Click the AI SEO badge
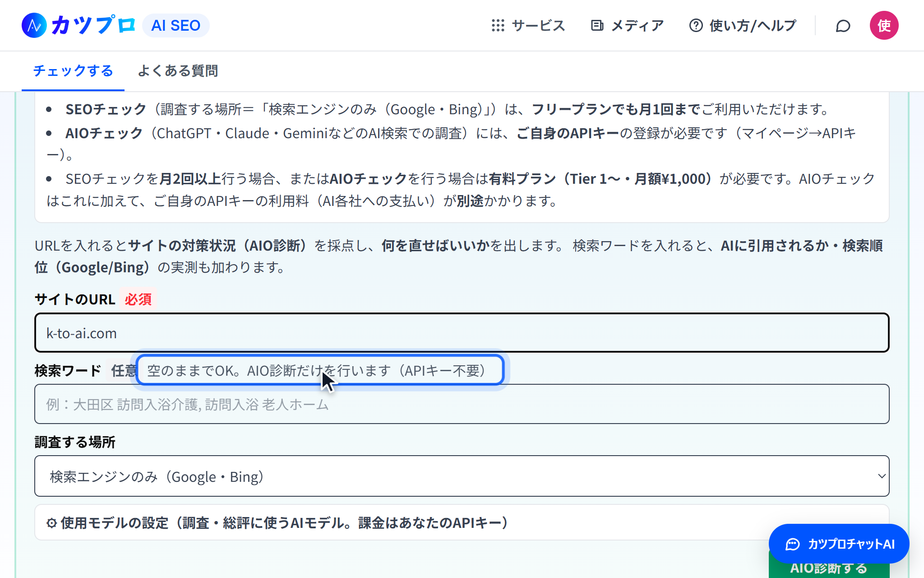This screenshot has height=578, width=924. point(176,25)
